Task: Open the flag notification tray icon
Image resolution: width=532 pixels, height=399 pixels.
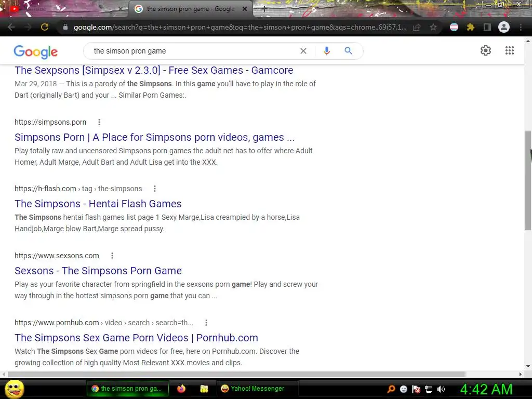Action: coord(416,389)
